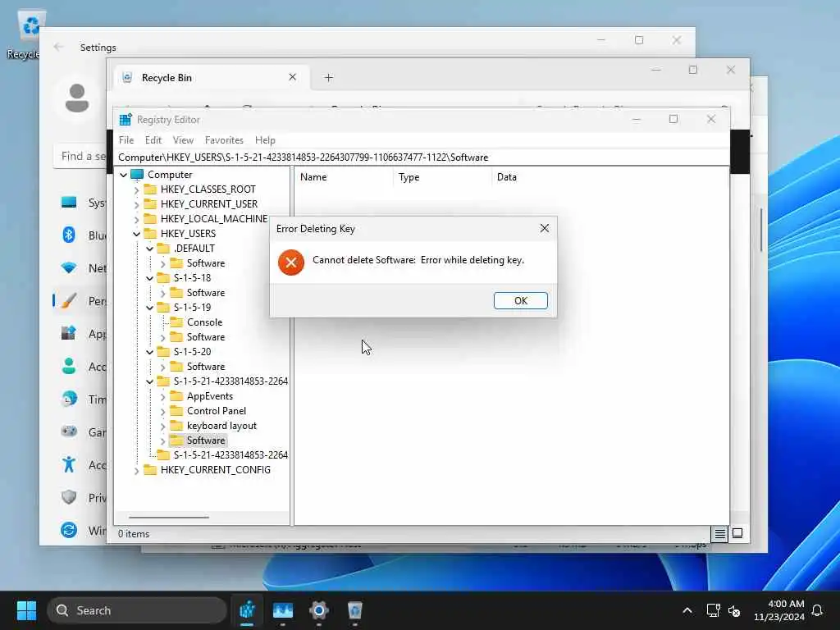Select the HKEY_USERS folder icon
The width and height of the screenshot is (840, 630).
point(151,234)
